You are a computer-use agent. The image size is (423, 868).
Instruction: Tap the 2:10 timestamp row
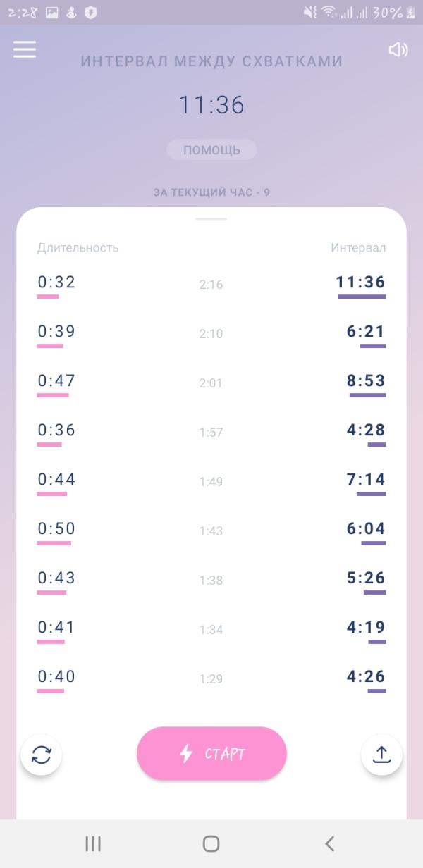(211, 333)
